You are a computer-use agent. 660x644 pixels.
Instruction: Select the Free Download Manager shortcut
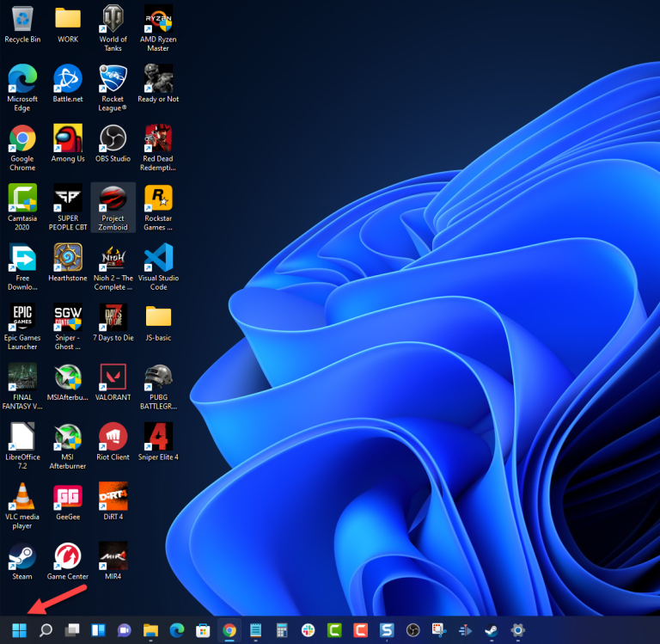coord(22,267)
